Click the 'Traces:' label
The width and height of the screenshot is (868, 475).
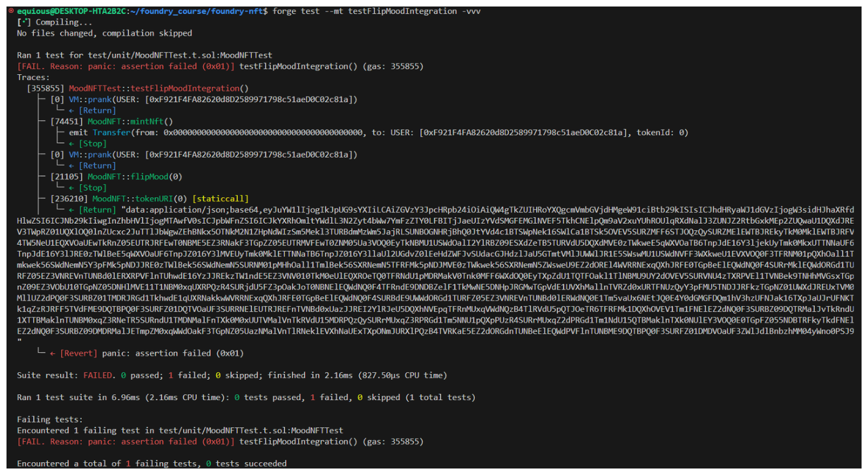[33, 77]
